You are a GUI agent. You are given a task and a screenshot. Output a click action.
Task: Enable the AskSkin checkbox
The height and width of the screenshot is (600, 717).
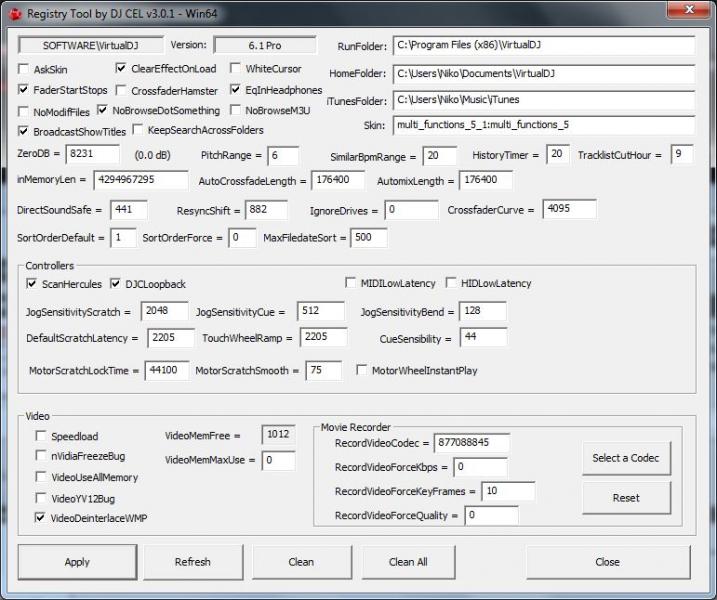23,69
